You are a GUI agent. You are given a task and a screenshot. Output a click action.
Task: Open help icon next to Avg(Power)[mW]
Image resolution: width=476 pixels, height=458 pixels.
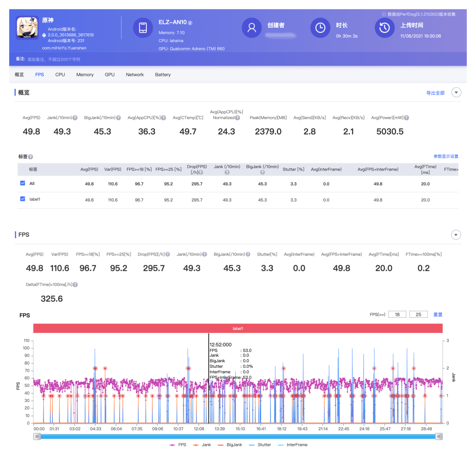point(407,118)
